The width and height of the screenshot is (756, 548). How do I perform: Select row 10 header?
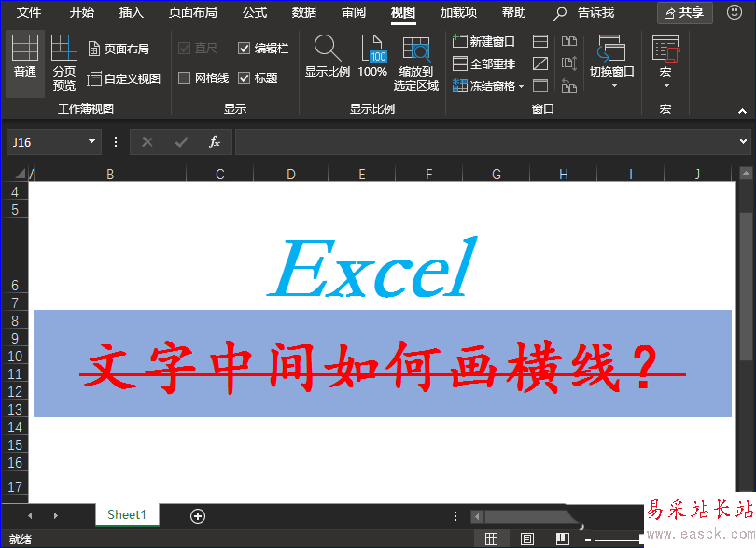pyautogui.click(x=15, y=356)
